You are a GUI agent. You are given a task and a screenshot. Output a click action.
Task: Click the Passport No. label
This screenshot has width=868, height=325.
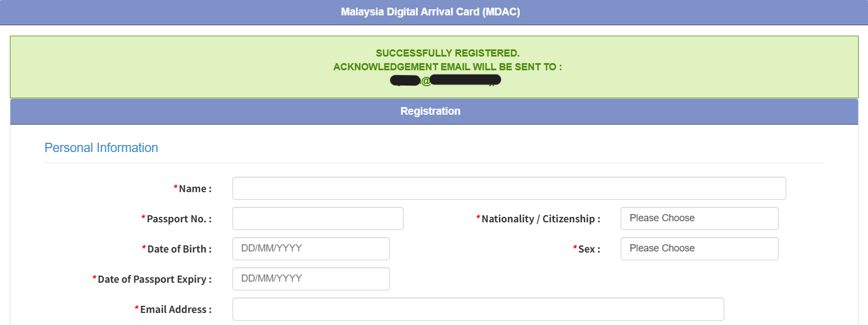[179, 219]
